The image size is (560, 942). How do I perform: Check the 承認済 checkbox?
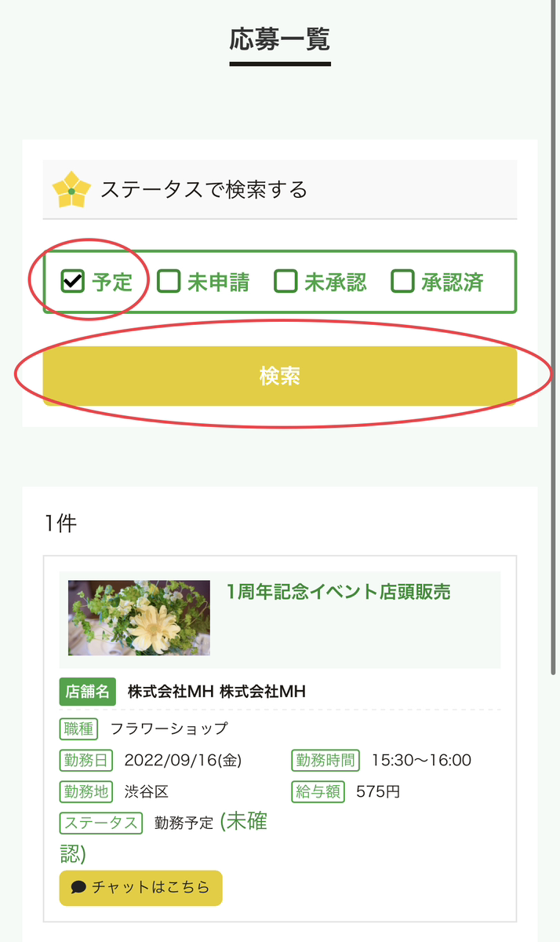tap(402, 280)
